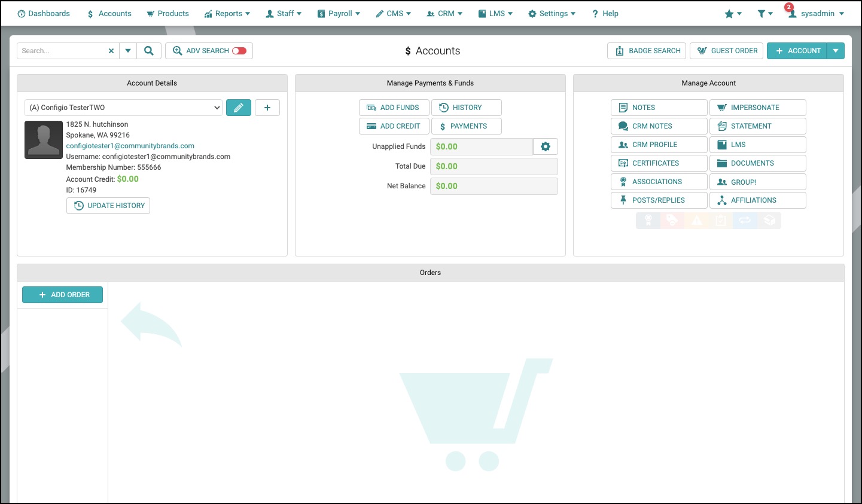Clear the search box with X
862x504 pixels.
click(111, 51)
